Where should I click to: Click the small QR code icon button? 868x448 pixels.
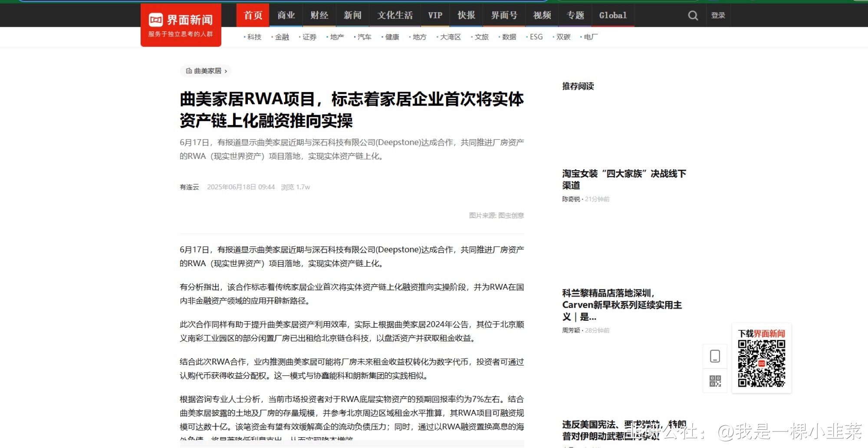coord(715,381)
